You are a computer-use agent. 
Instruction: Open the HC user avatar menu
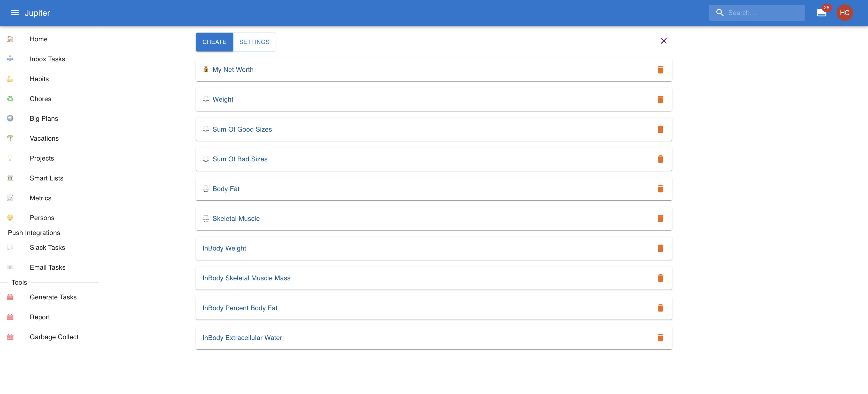tap(844, 13)
